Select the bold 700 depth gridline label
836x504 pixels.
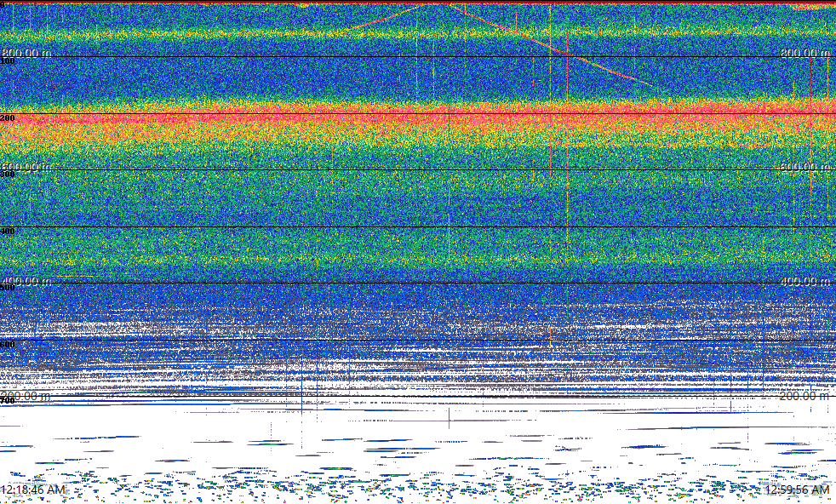(8, 400)
